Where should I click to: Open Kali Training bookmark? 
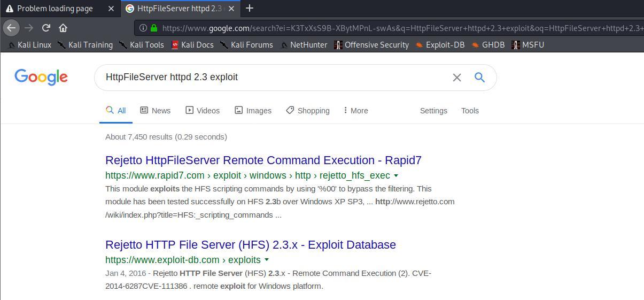click(x=86, y=45)
